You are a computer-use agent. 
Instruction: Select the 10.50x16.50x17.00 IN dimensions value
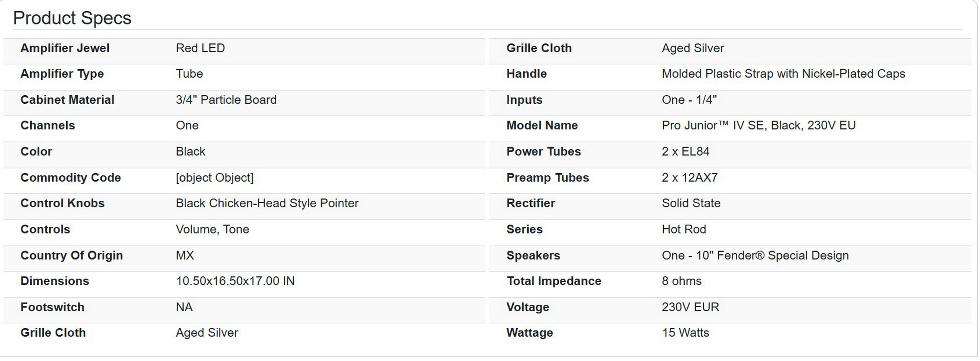235,281
